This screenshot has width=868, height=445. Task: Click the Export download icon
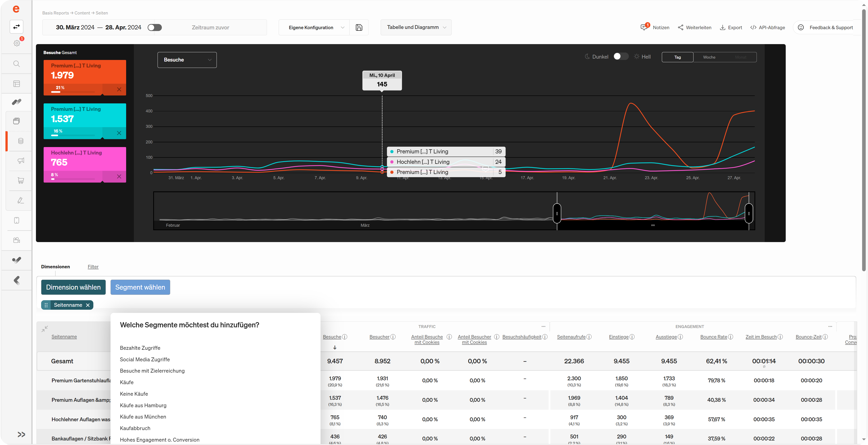722,27
